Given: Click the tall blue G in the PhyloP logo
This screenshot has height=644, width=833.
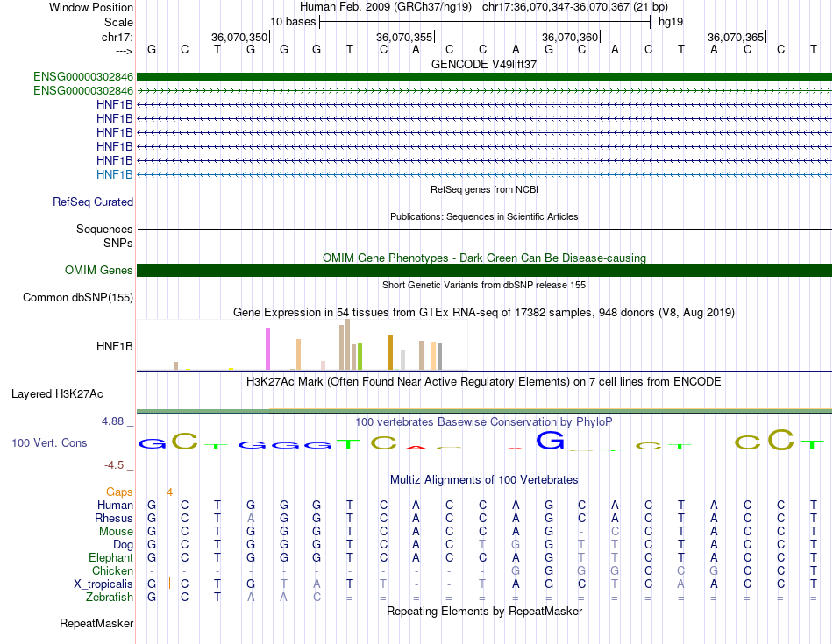Looking at the screenshot, I should pos(549,441).
